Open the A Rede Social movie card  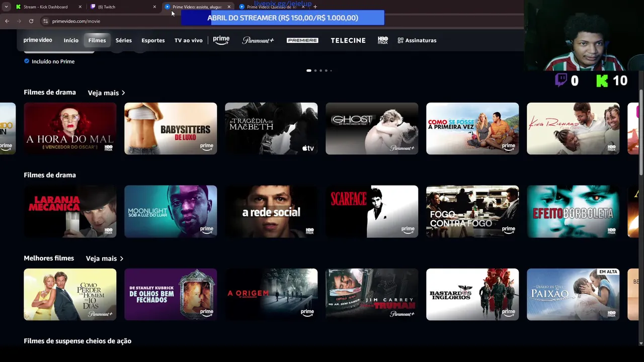[271, 211]
